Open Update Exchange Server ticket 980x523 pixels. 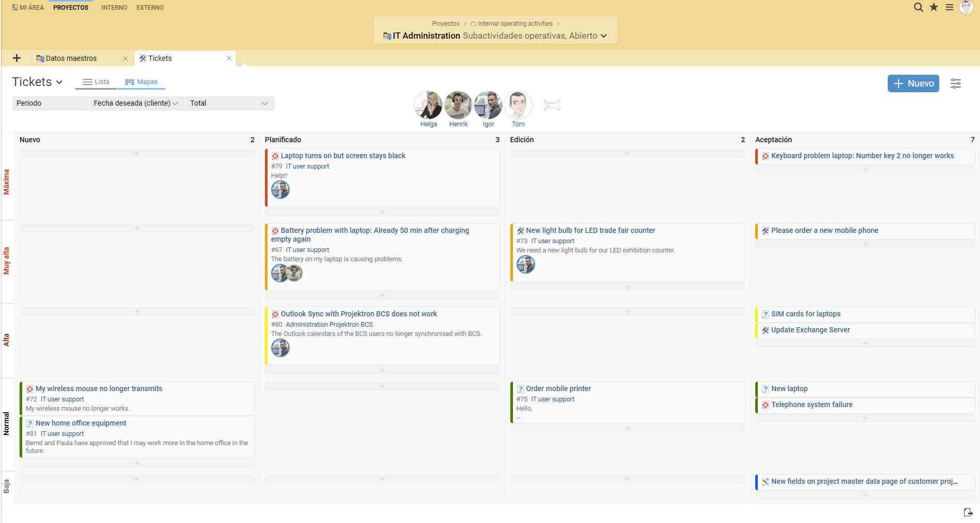[810, 330]
